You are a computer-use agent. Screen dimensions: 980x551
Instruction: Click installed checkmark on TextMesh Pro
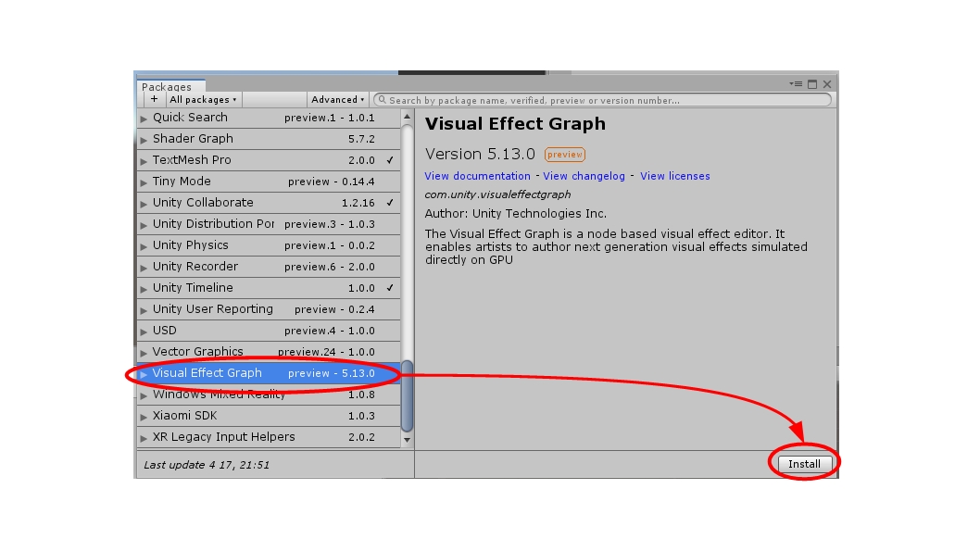click(390, 160)
